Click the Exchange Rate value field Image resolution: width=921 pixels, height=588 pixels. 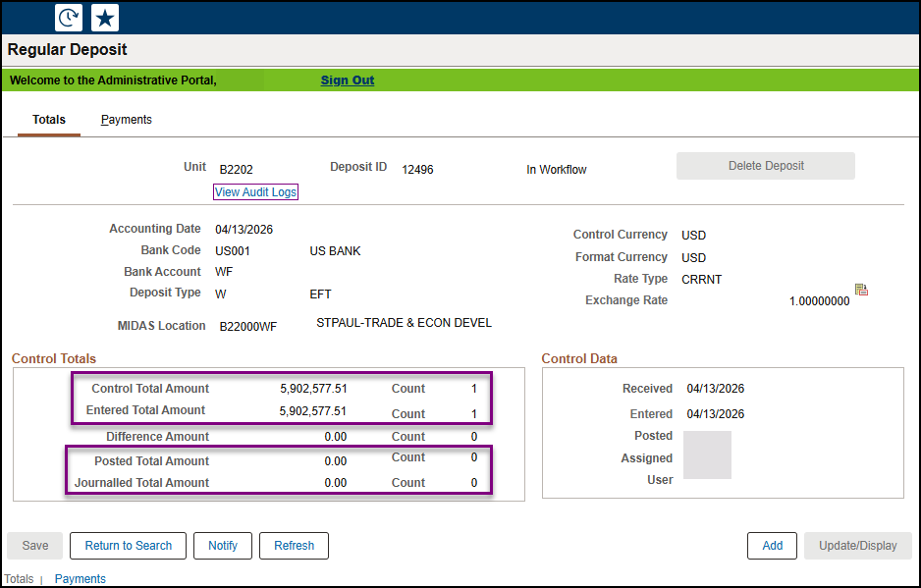818,299
